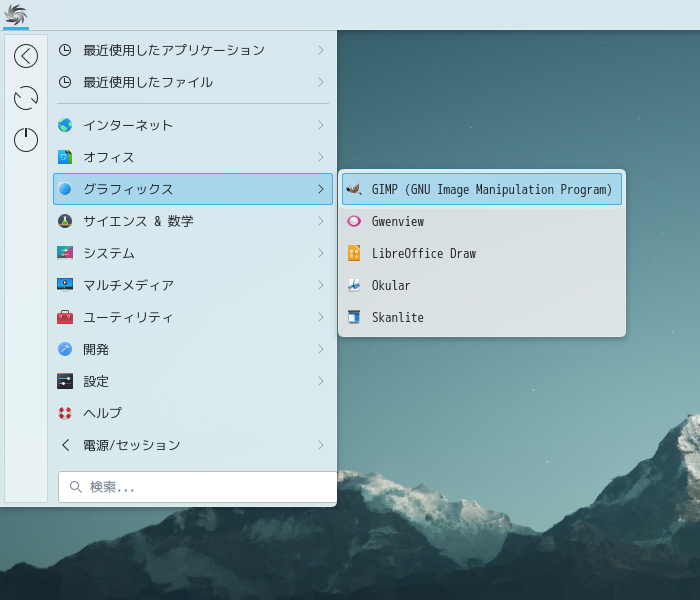Viewport: 700px width, 600px height.
Task: Expand 最近使用したファイル with its arrow
Action: click(321, 82)
